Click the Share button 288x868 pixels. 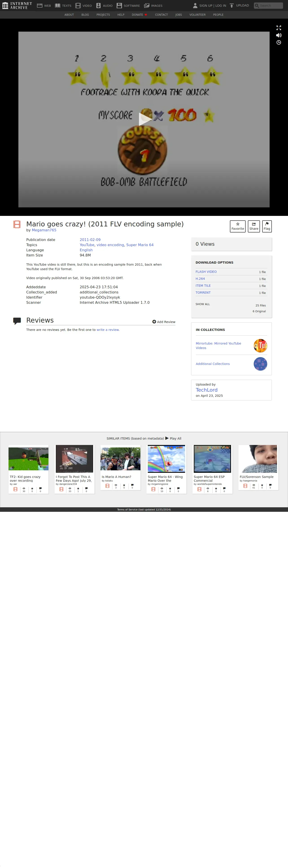(254, 226)
